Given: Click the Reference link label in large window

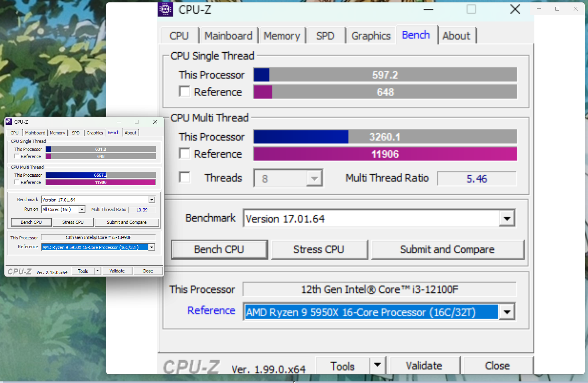Looking at the screenshot, I should tap(211, 310).
